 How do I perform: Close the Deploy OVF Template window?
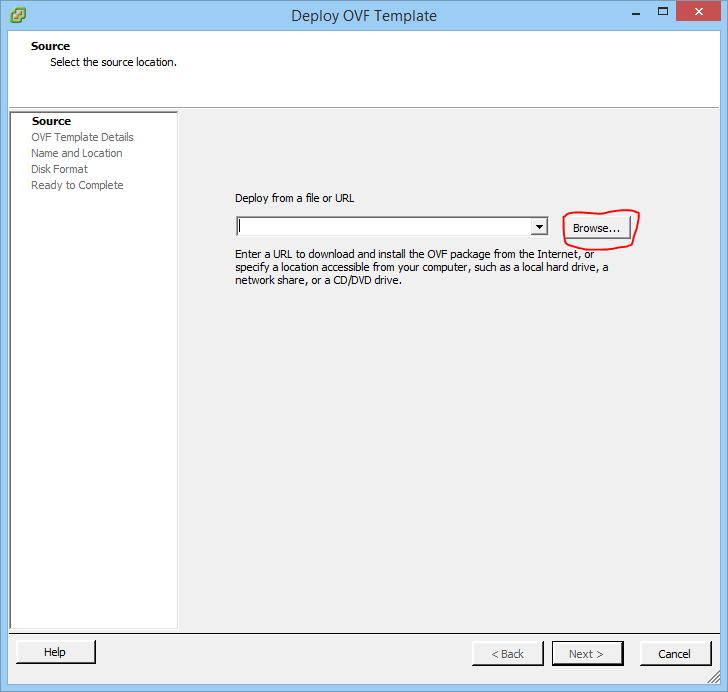point(698,12)
